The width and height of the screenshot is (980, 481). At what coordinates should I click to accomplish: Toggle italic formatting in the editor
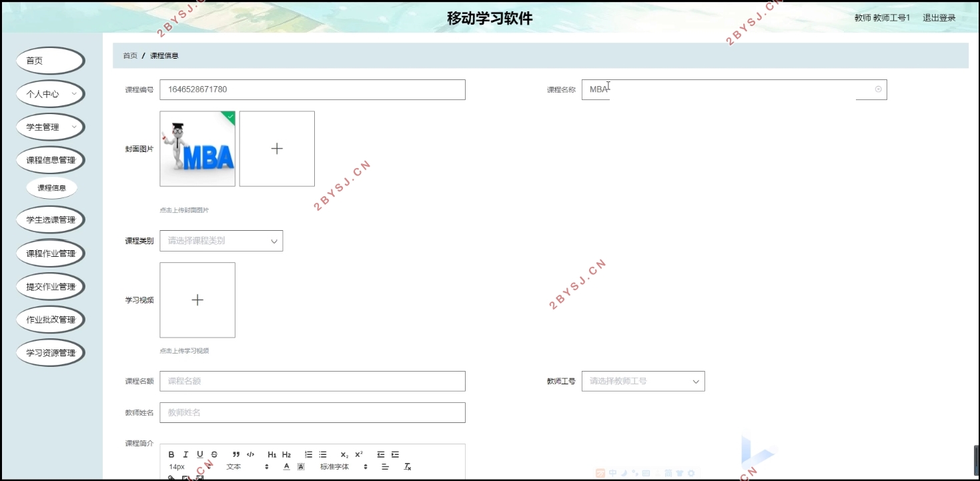[x=185, y=454]
